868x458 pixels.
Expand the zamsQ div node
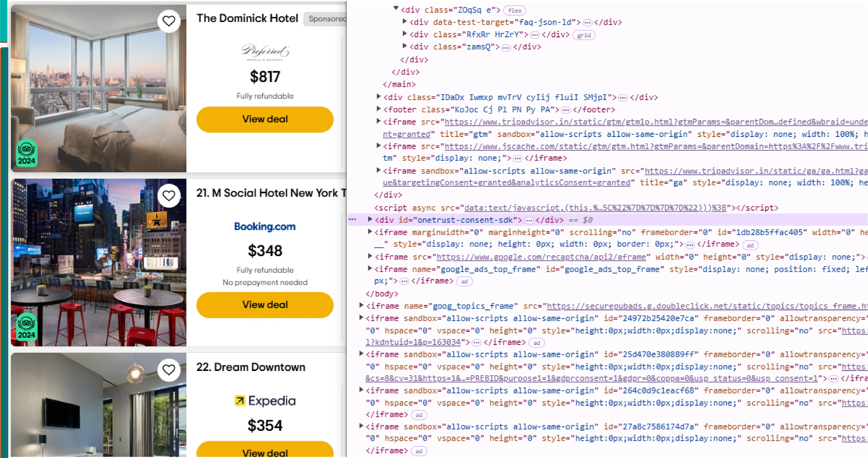click(x=405, y=46)
